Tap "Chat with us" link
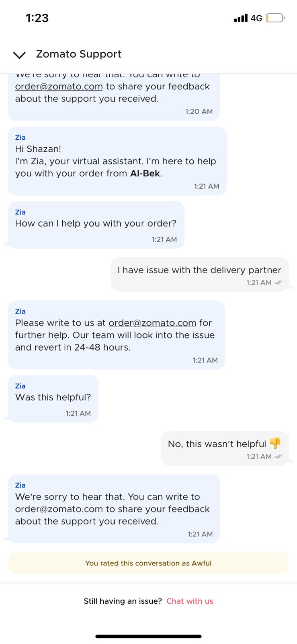This screenshot has height=644, width=297. [x=190, y=601]
